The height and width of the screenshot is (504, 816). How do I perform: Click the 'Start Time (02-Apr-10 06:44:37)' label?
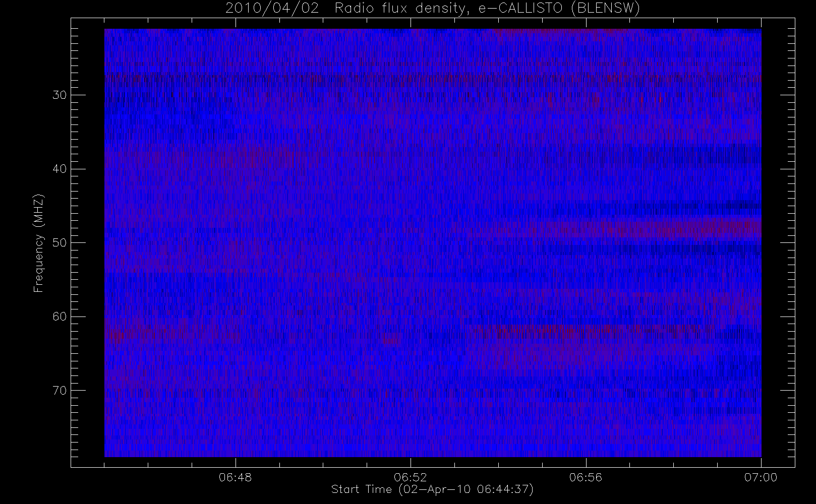tap(432, 489)
